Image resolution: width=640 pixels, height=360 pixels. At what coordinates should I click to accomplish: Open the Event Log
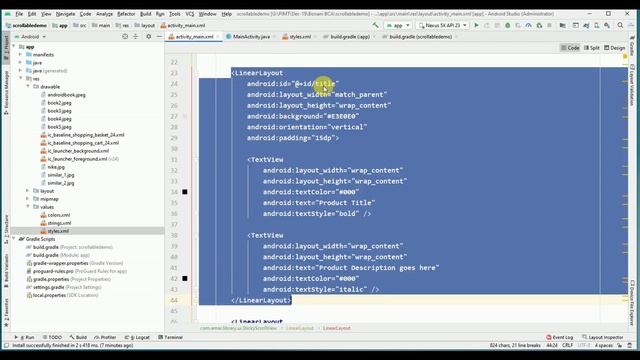[560, 337]
